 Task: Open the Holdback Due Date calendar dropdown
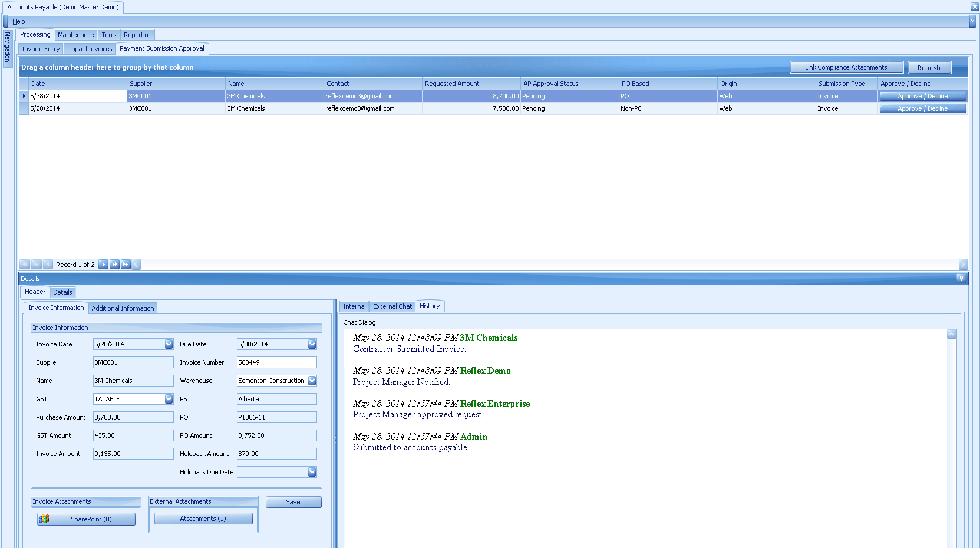(x=311, y=471)
